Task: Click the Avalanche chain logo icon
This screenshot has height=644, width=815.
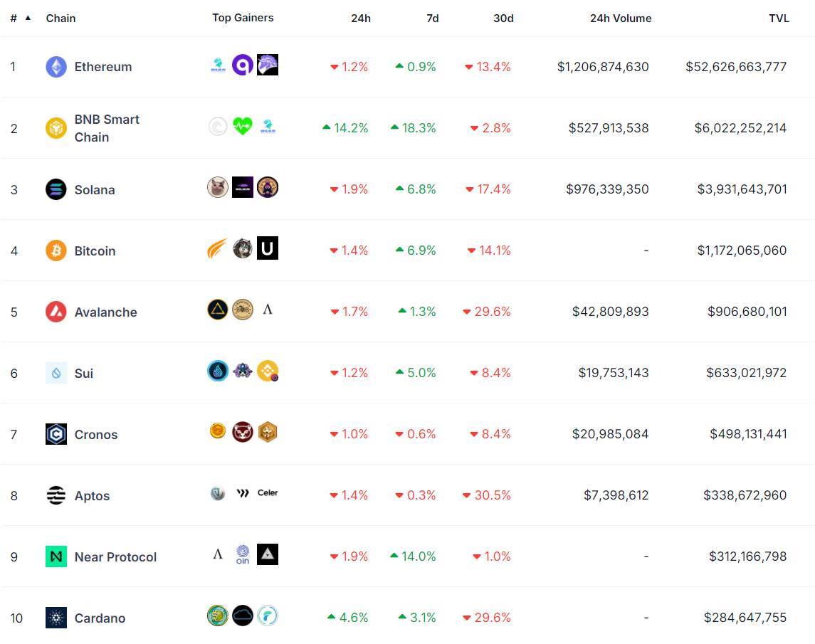Action: 56,312
